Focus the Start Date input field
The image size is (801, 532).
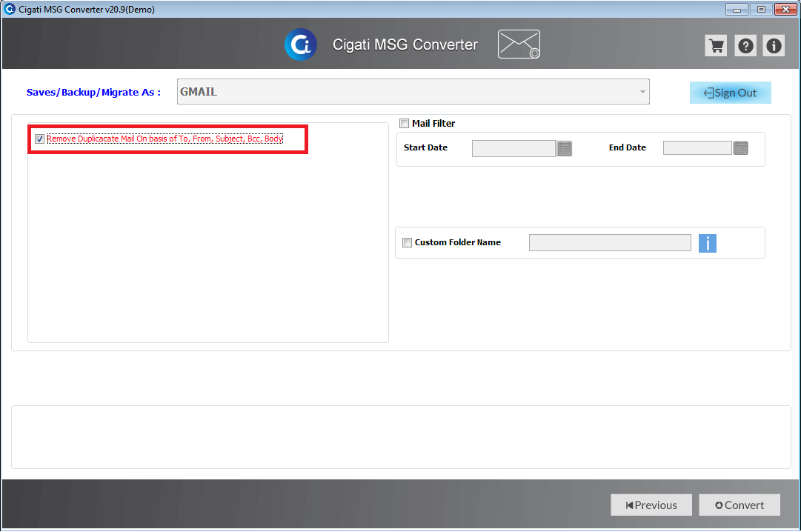(513, 149)
